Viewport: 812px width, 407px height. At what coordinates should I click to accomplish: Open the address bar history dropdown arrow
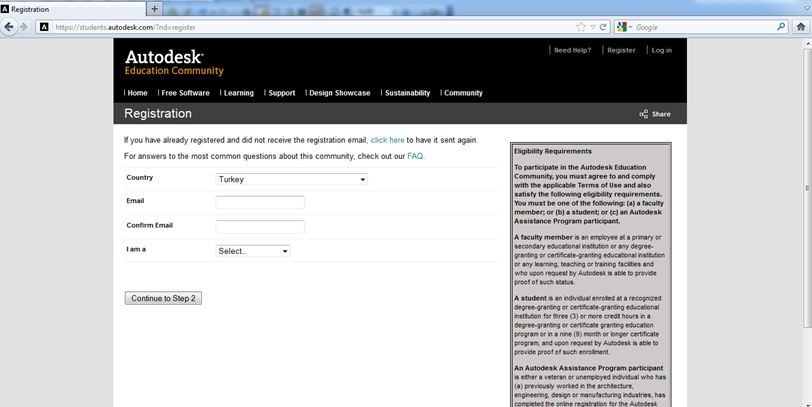tap(592, 27)
